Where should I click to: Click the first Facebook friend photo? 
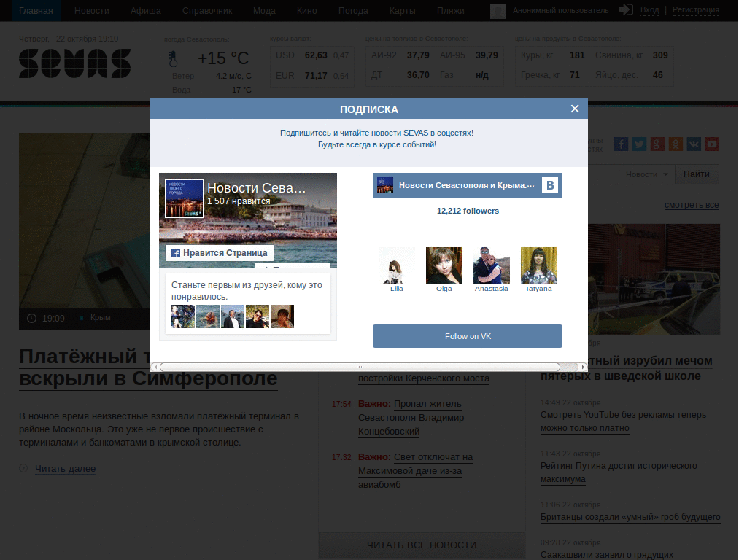pos(183,316)
